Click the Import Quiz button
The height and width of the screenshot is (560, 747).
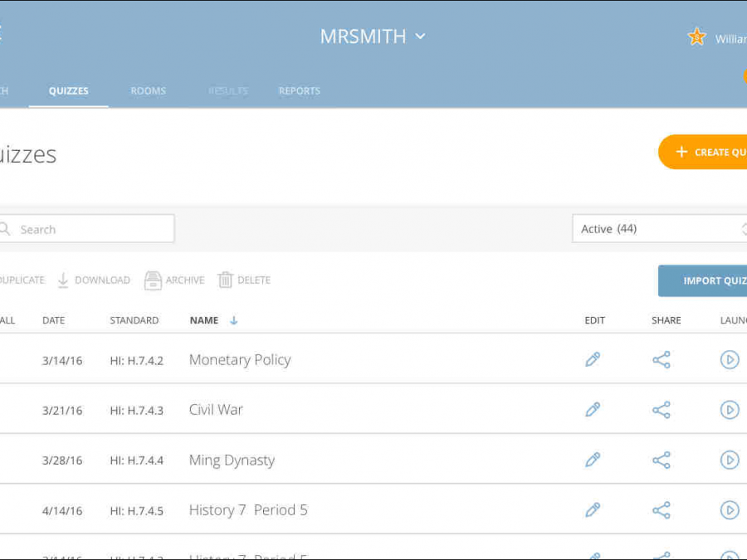[705, 280]
